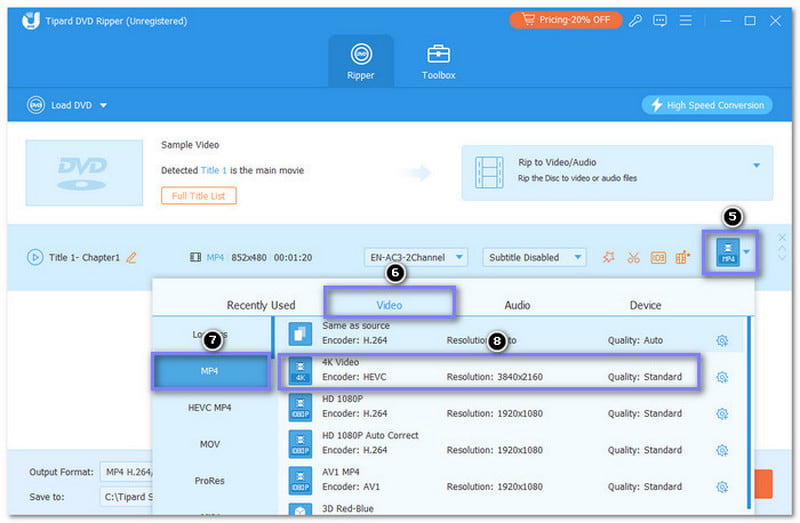Image resolution: width=800 pixels, height=523 pixels.
Task: Click the HD 1080P Auto Correct icon
Action: 301,444
